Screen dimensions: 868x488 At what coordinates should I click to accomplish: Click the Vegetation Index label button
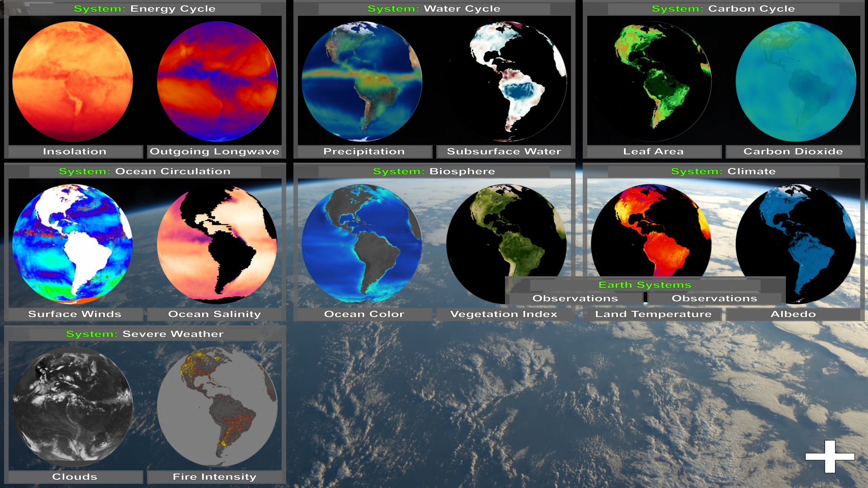[x=504, y=314]
